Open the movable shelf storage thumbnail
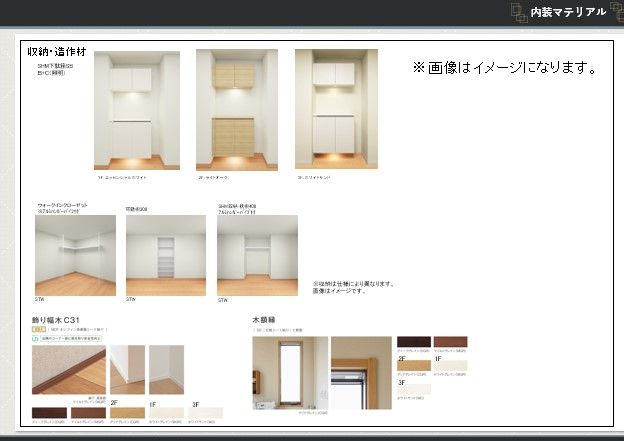Viewport: 624px width, 441px height. point(166,256)
